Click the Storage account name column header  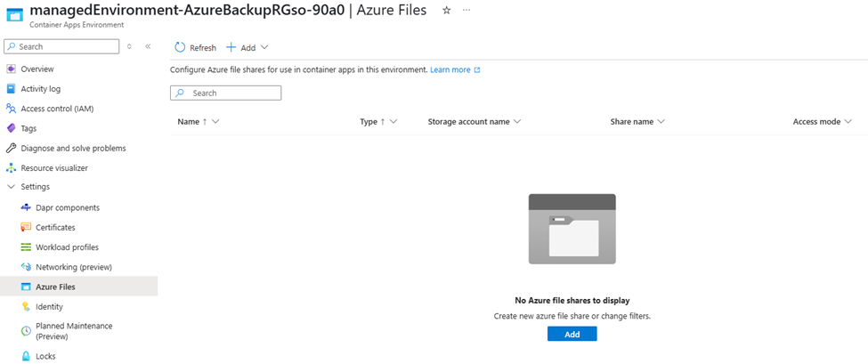468,122
